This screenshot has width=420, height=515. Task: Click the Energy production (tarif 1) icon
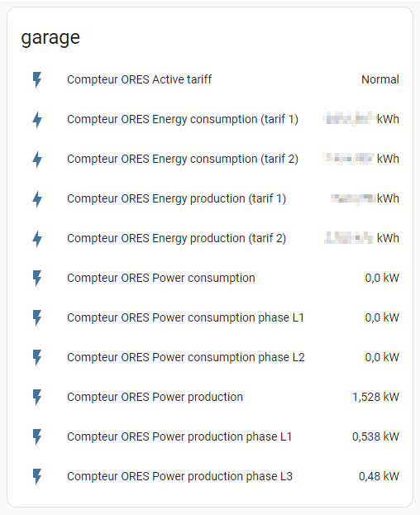coord(37,199)
